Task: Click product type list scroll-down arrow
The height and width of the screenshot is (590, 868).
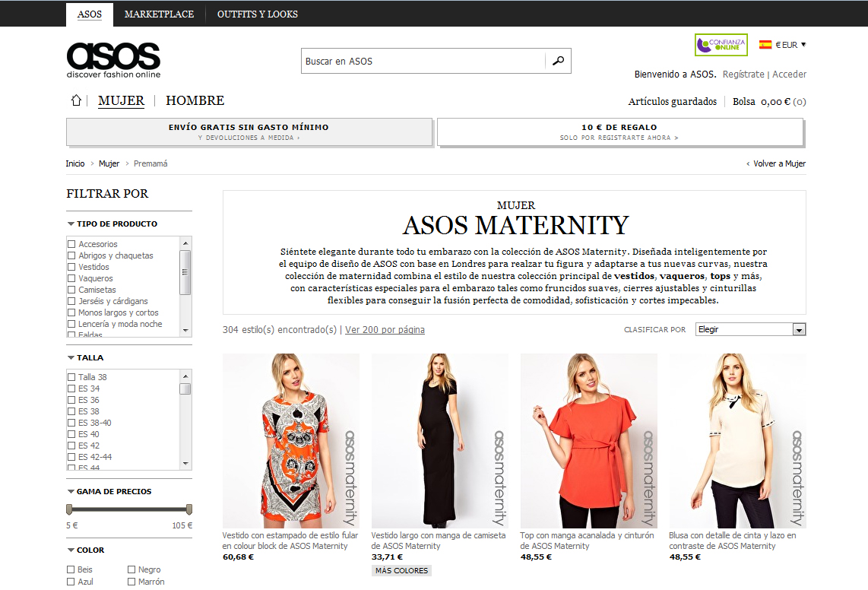Action: [x=185, y=330]
